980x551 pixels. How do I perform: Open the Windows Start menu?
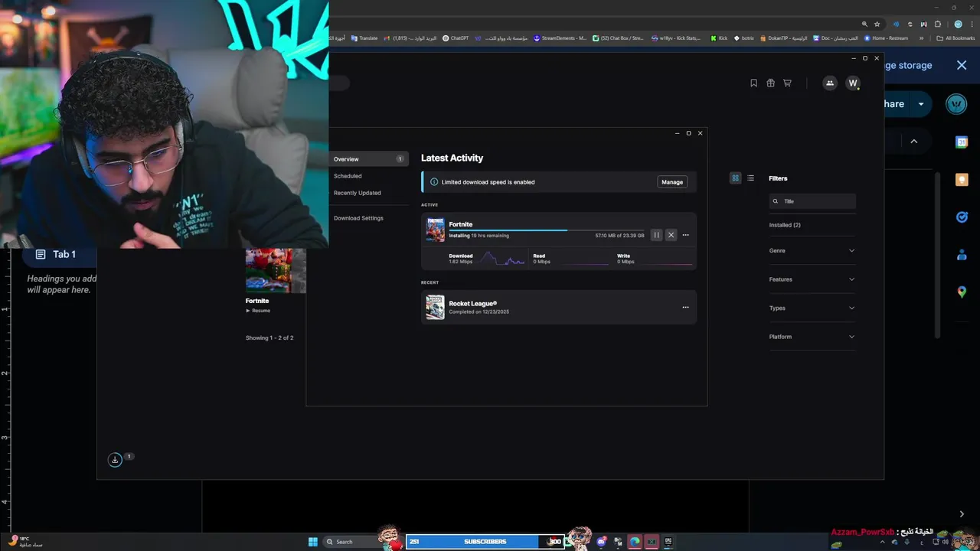point(312,542)
